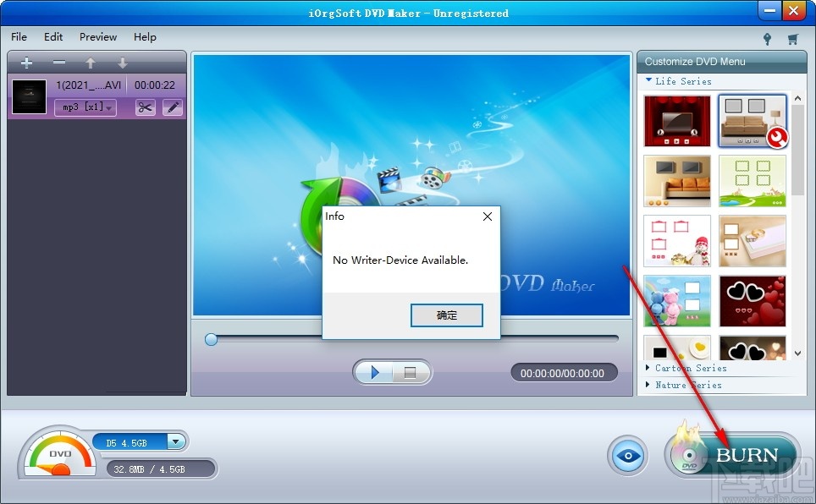
Task: Move clip down using the down-arrow icon
Action: tap(122, 62)
